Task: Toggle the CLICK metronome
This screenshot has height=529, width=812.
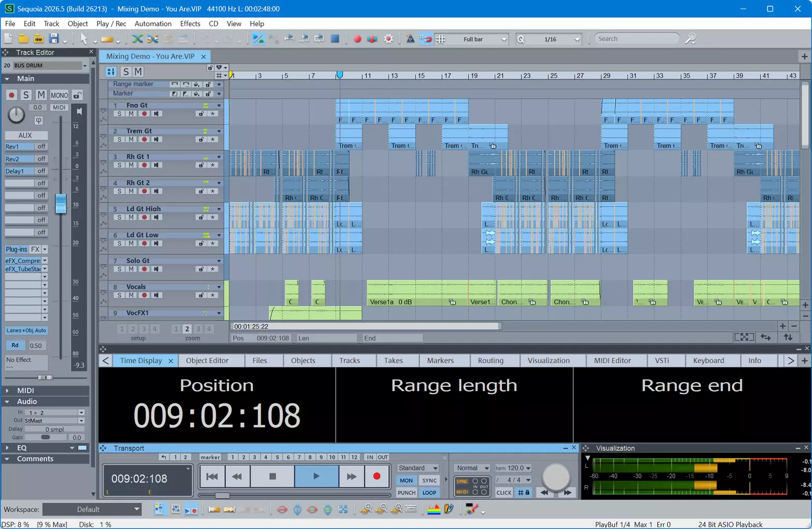Action: pos(504,493)
